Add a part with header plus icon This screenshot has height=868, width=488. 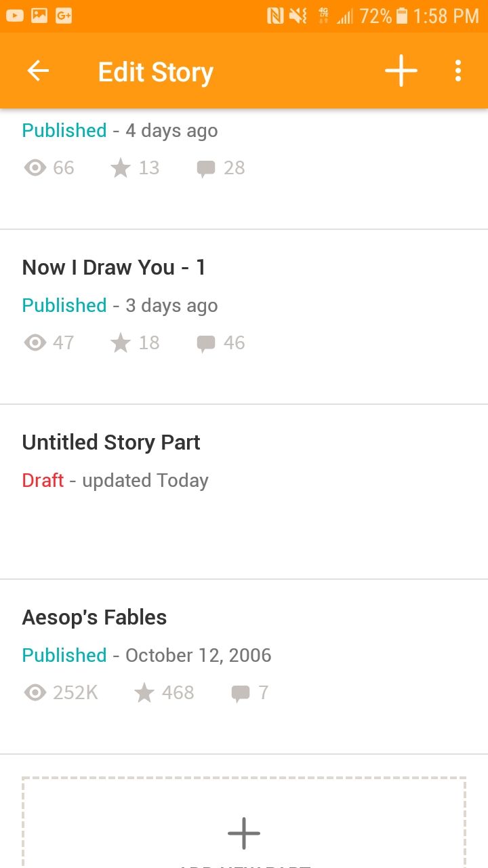point(401,71)
